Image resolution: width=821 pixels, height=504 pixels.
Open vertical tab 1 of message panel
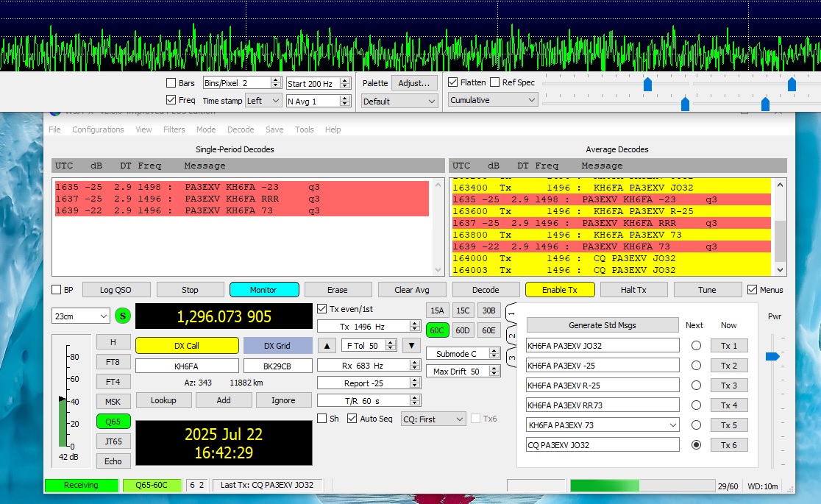[511, 313]
